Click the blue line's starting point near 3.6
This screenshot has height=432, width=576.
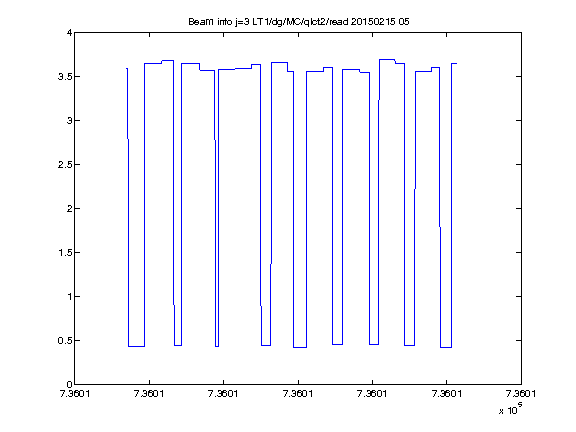126,68
